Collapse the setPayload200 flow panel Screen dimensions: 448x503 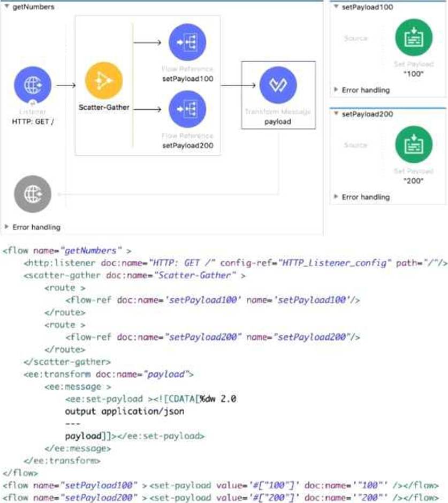[x=336, y=114]
